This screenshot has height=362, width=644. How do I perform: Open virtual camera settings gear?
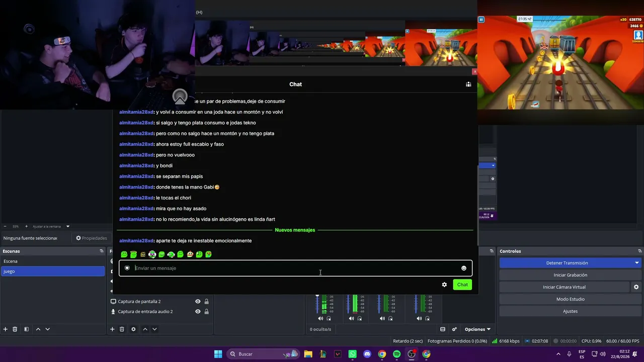tap(636, 287)
